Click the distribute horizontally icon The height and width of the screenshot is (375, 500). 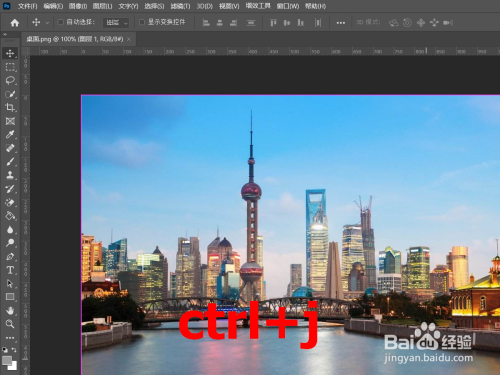(x=318, y=23)
